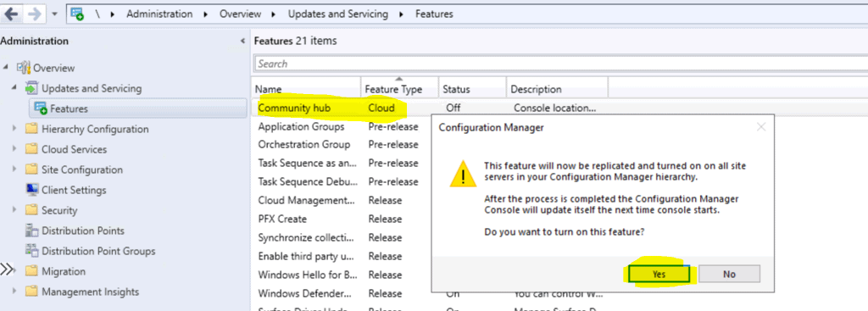
Task: Collapse the Overview tree node
Action: click(6, 68)
